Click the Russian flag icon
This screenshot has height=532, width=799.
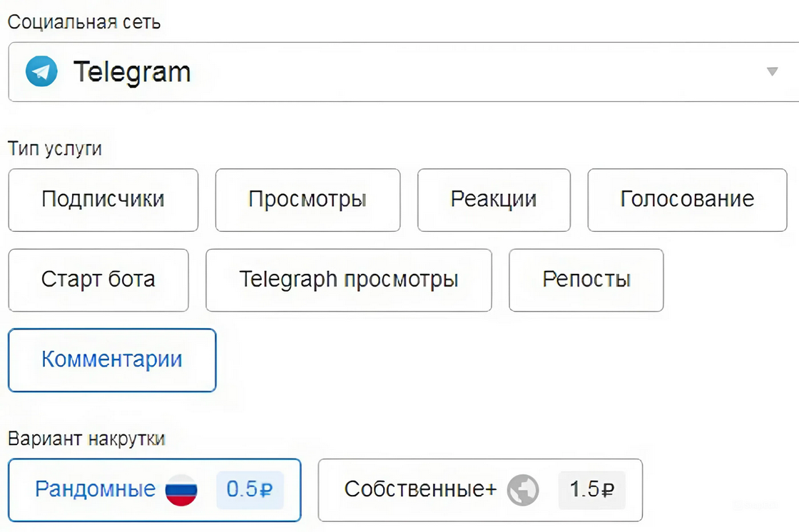(181, 490)
